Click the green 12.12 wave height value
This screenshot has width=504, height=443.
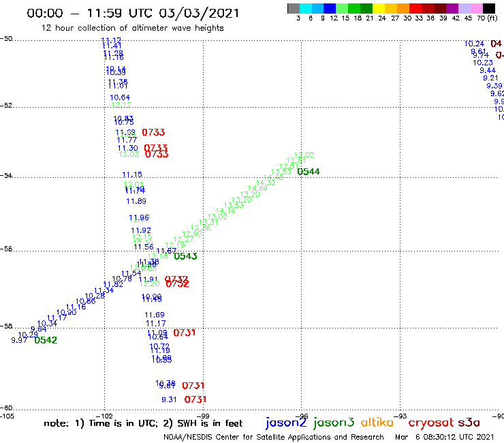121,105
